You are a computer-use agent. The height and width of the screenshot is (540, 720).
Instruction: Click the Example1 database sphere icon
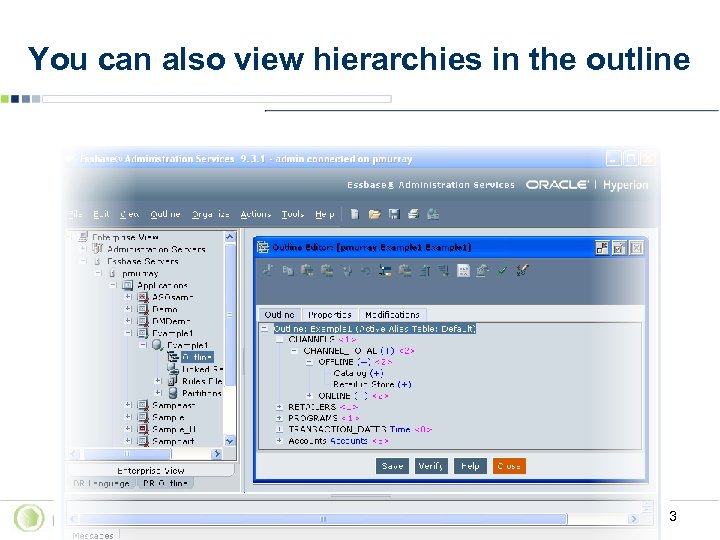point(158,345)
